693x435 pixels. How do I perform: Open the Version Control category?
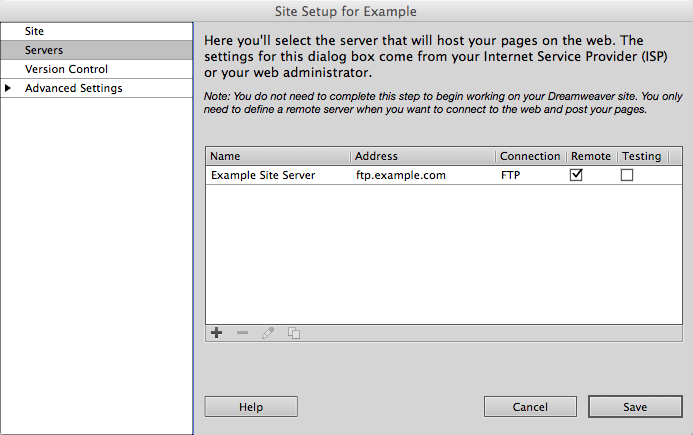click(x=66, y=69)
